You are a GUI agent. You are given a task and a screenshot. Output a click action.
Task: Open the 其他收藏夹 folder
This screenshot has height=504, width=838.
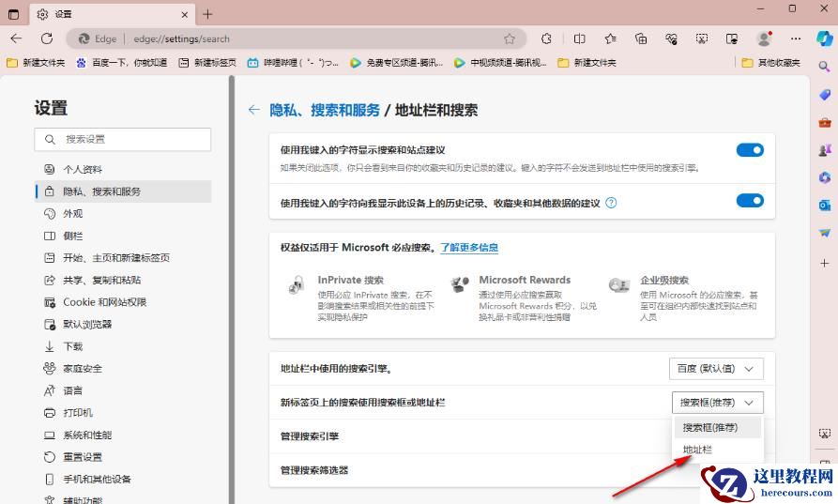[771, 63]
